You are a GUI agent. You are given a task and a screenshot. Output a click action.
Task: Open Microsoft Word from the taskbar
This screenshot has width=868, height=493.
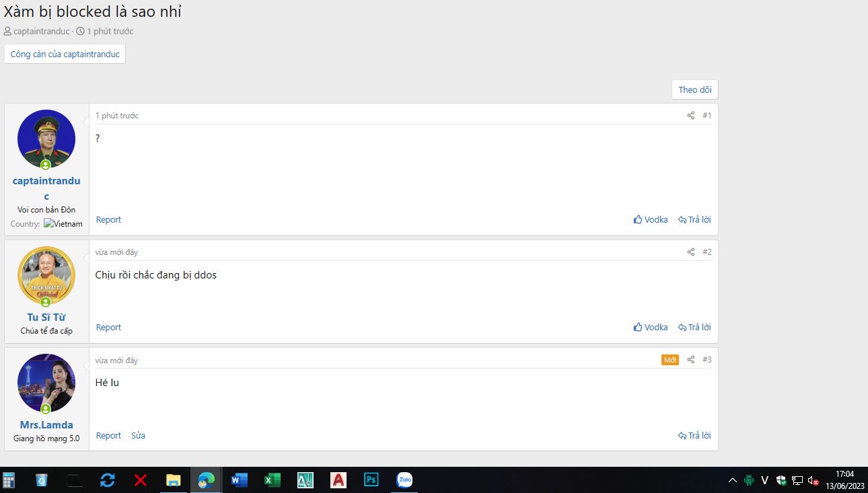(239, 480)
